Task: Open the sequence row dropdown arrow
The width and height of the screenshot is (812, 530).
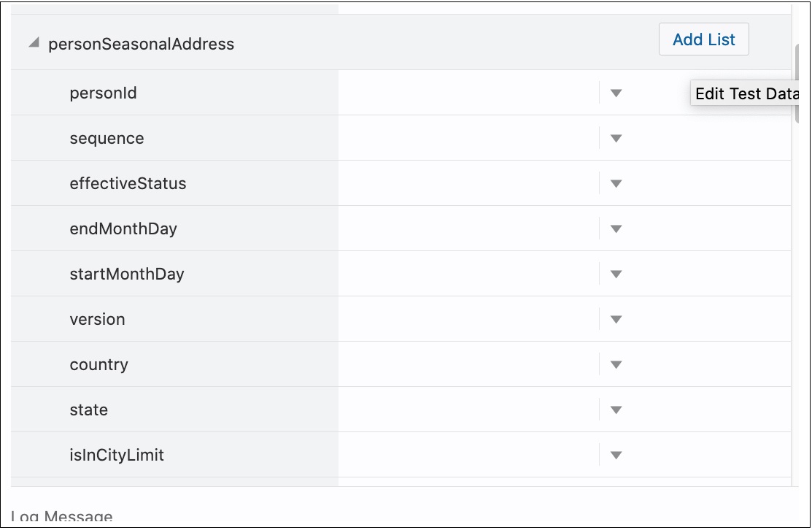Action: coord(616,138)
